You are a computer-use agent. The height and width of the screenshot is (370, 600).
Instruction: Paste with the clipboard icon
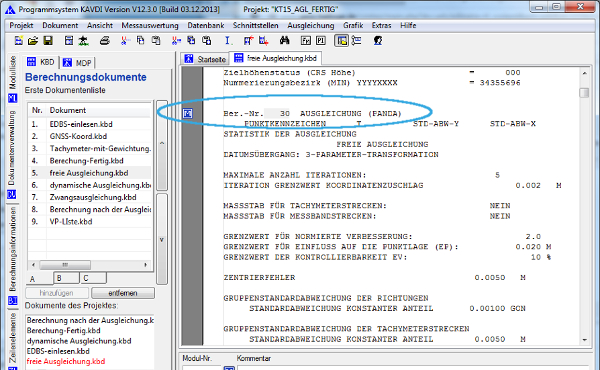coord(156,41)
